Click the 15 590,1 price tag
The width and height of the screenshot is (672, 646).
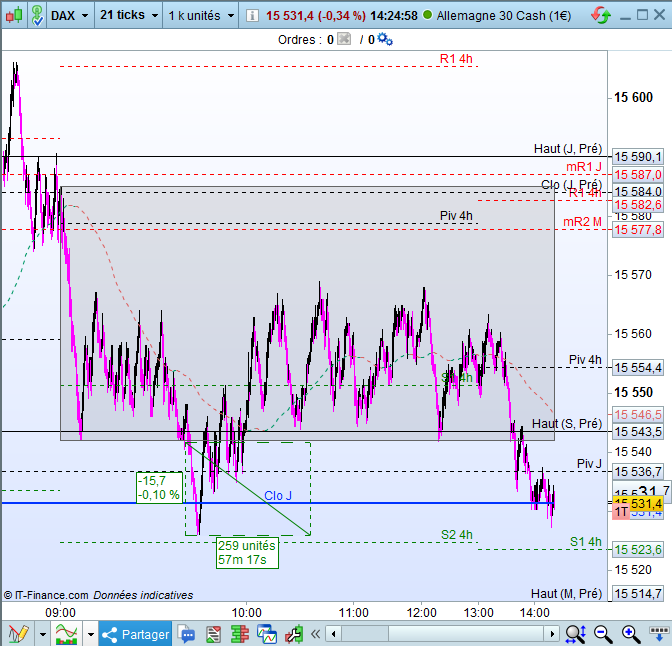(x=638, y=157)
